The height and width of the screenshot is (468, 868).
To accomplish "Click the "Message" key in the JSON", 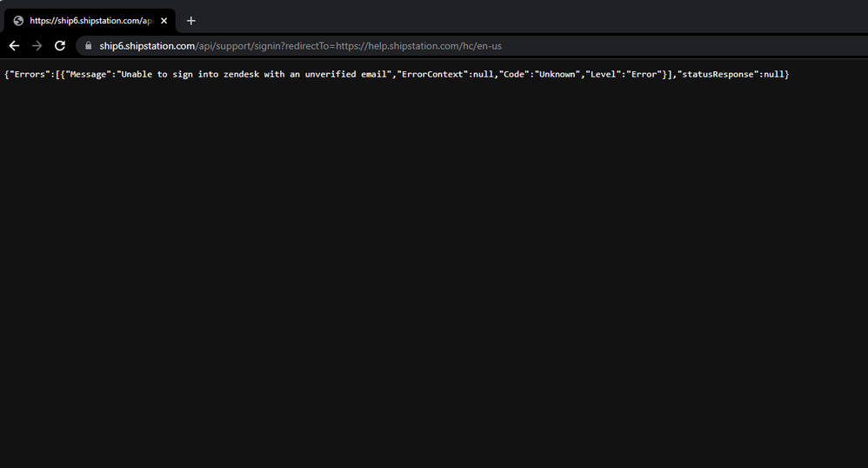I will 90,75.
